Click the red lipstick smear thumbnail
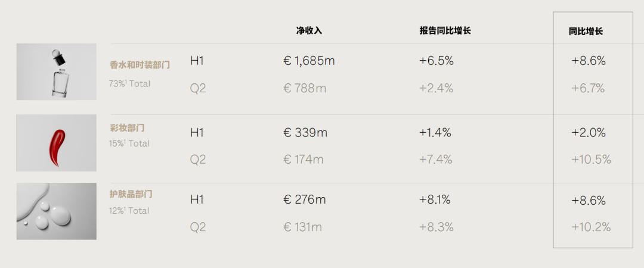 (56, 143)
